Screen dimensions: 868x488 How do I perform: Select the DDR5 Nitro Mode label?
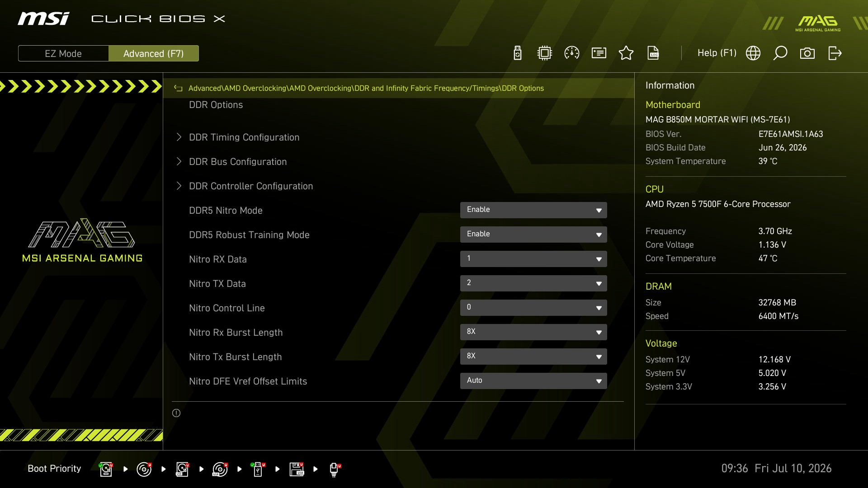[226, 211]
